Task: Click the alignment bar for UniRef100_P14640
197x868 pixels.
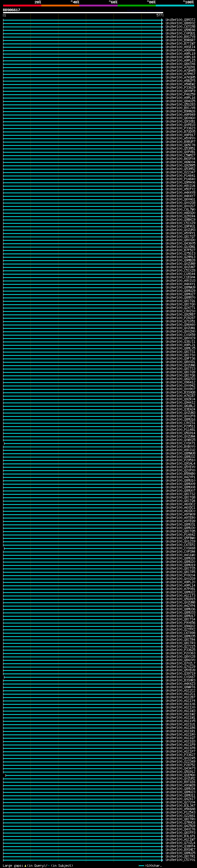Action: tap(83, 179)
